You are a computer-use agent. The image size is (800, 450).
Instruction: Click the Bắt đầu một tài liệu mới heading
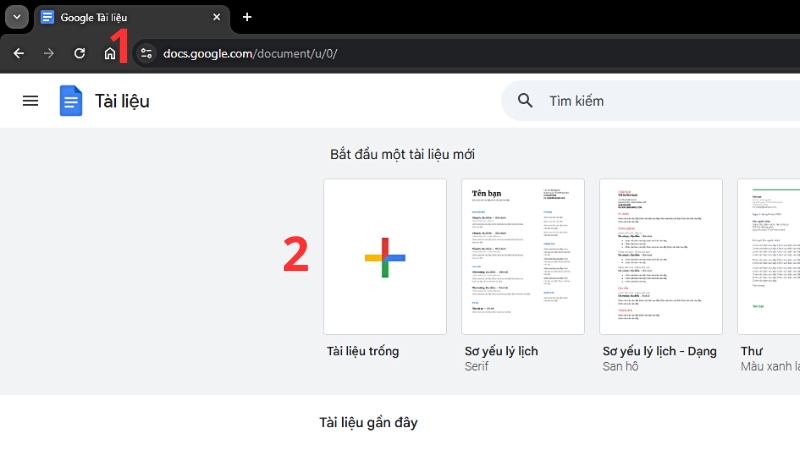click(402, 154)
